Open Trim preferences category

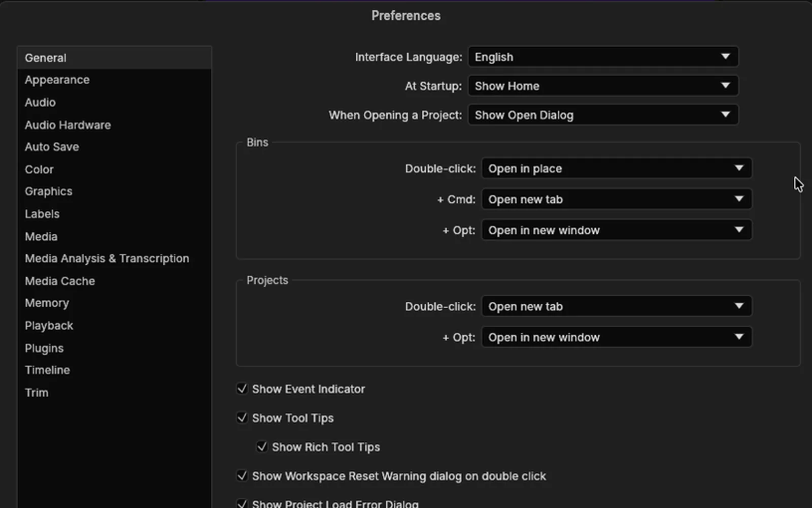[114, 393]
